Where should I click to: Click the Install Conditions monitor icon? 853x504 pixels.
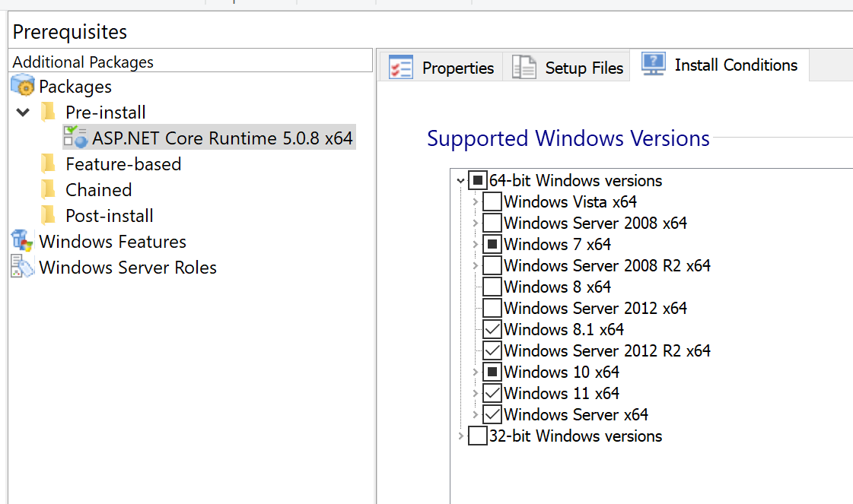click(654, 64)
